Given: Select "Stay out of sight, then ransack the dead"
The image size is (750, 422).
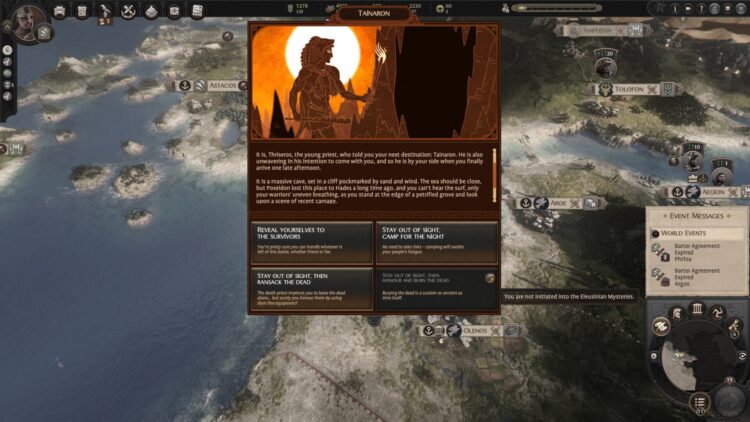Looking at the screenshot, I should [x=312, y=288].
